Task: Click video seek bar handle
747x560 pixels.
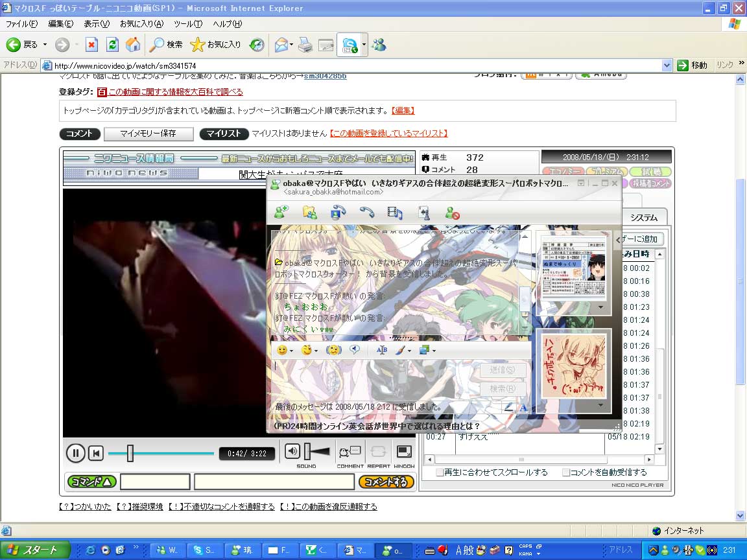Action: tap(130, 453)
